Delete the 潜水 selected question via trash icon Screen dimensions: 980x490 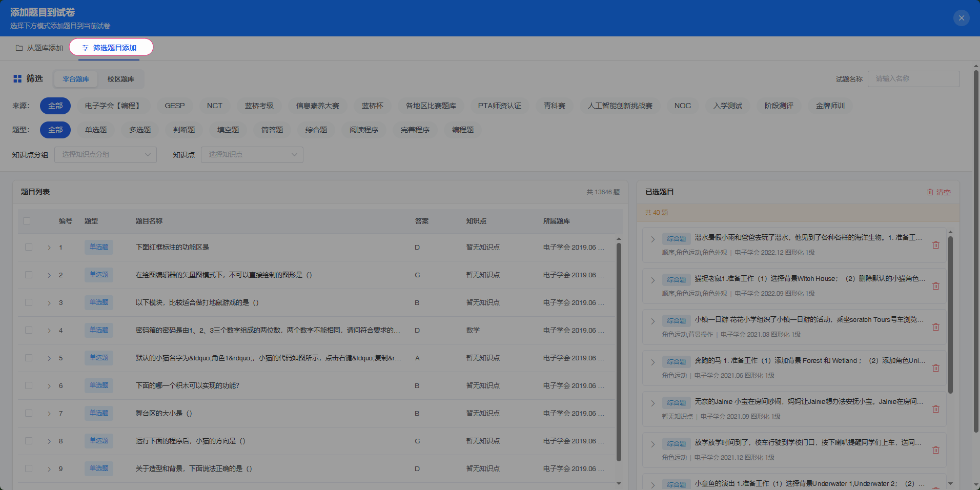pos(935,245)
